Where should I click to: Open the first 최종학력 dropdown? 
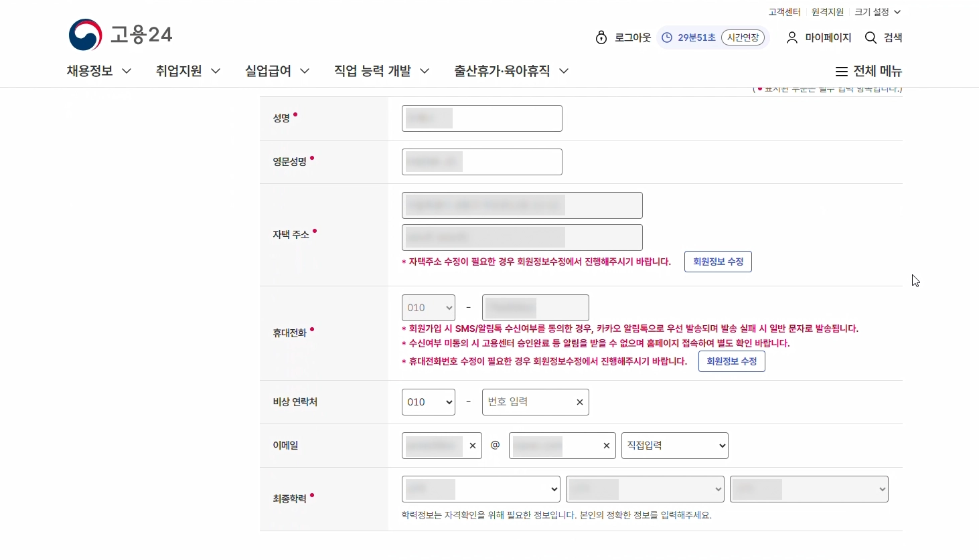pyautogui.click(x=481, y=489)
